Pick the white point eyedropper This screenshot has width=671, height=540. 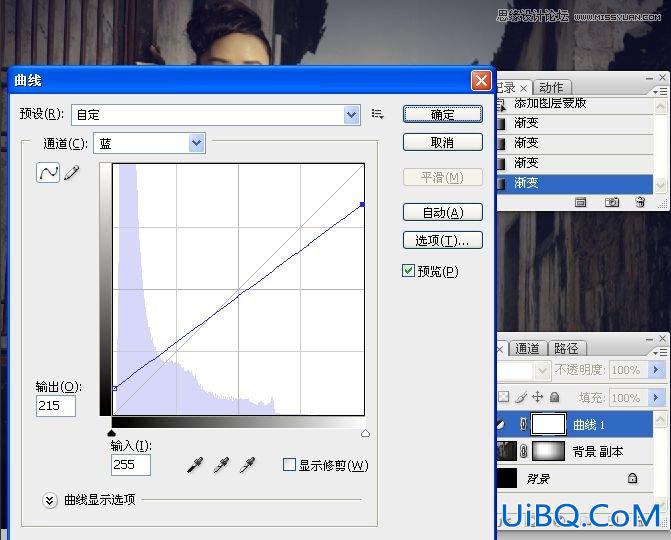point(247,465)
